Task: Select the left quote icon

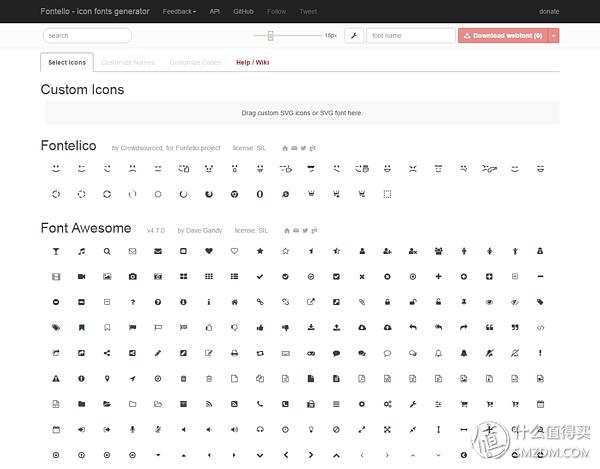Action: (x=489, y=327)
